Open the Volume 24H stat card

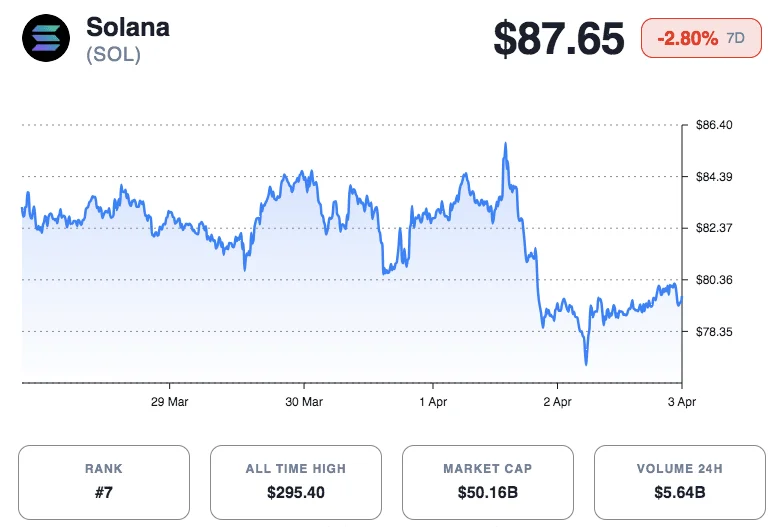680,482
